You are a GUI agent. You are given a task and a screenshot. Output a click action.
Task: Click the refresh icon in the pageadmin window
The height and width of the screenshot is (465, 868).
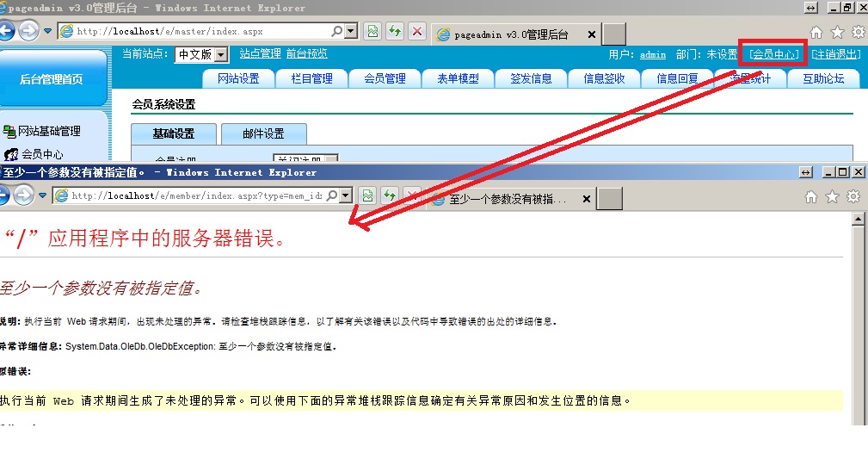(x=395, y=32)
